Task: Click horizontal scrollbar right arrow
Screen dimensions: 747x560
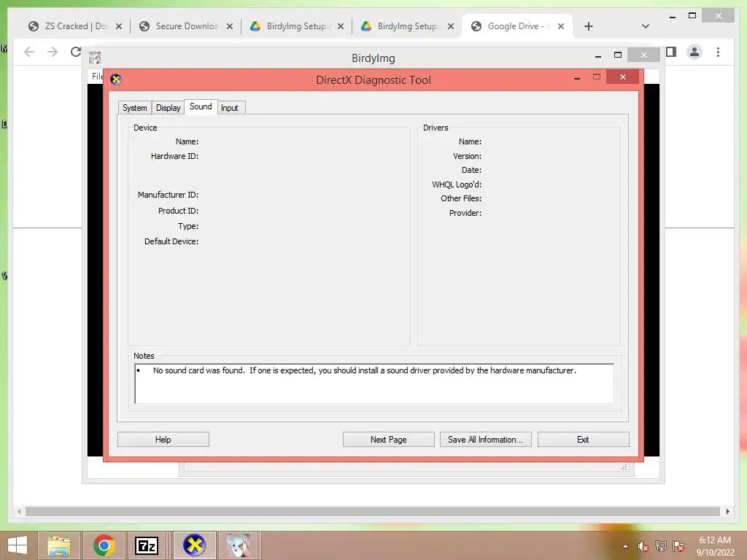Action: [727, 511]
